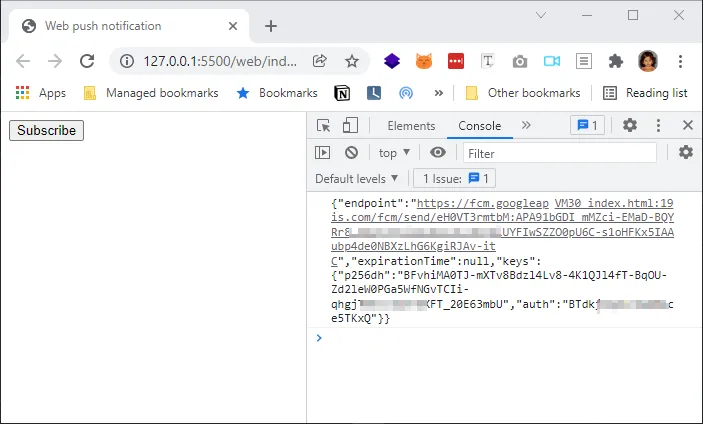Screen dimensions: 703x424
Task: Show the console sidebar
Action: pyautogui.click(x=322, y=153)
